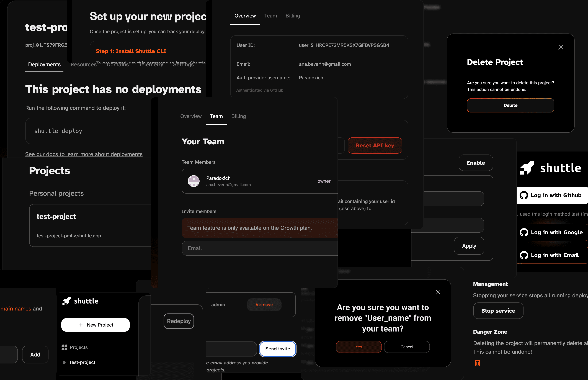Viewport: 588px width, 380px height.
Task: Click the shuttle rocket logo in sidebar
Action: coord(67,301)
